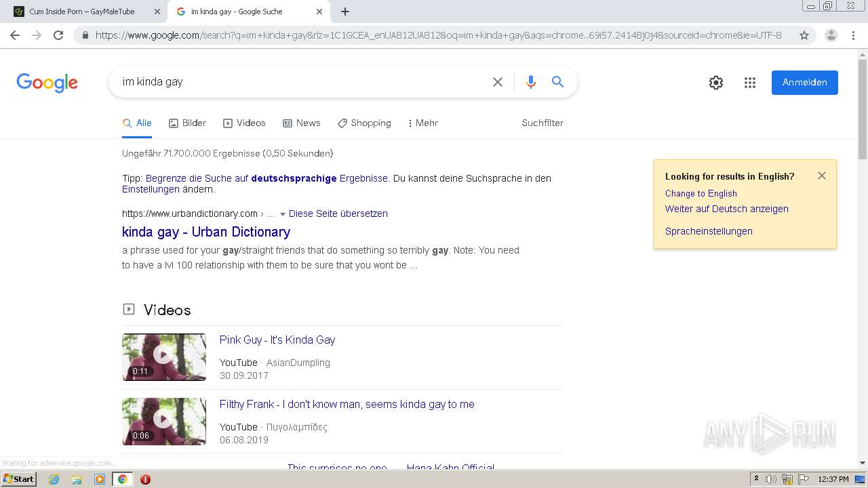Close the GayMaleTube tab
Viewport: 868px width, 488px height.
pyautogui.click(x=157, y=12)
